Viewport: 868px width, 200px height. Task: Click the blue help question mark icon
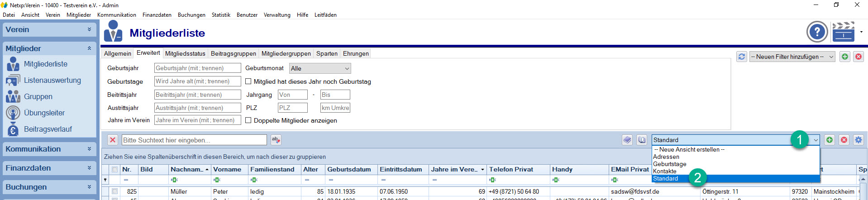click(817, 32)
